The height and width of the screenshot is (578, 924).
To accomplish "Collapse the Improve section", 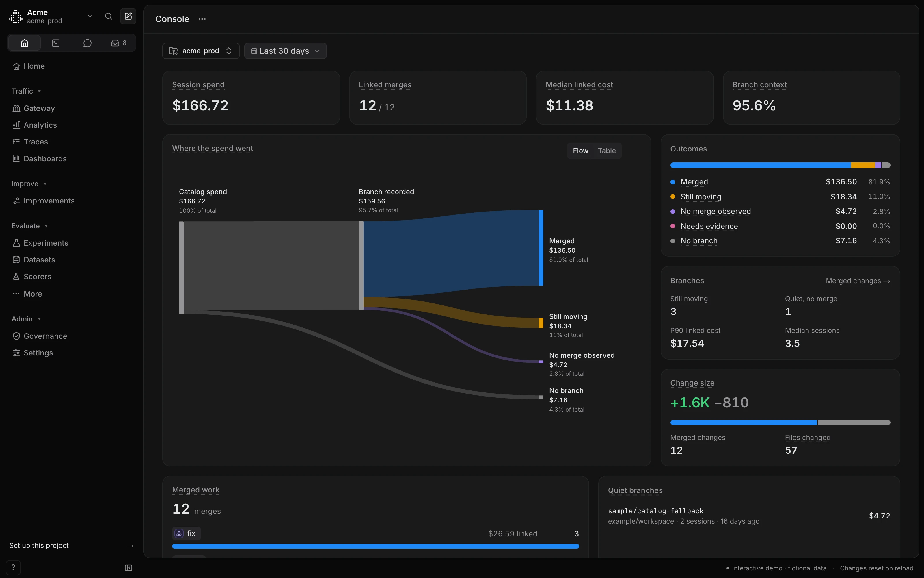I will click(x=29, y=184).
